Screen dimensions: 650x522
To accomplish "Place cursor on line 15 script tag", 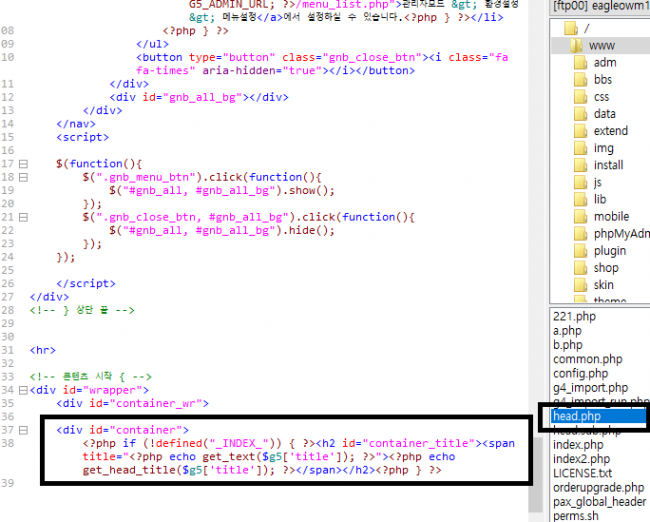I will tap(82, 137).
